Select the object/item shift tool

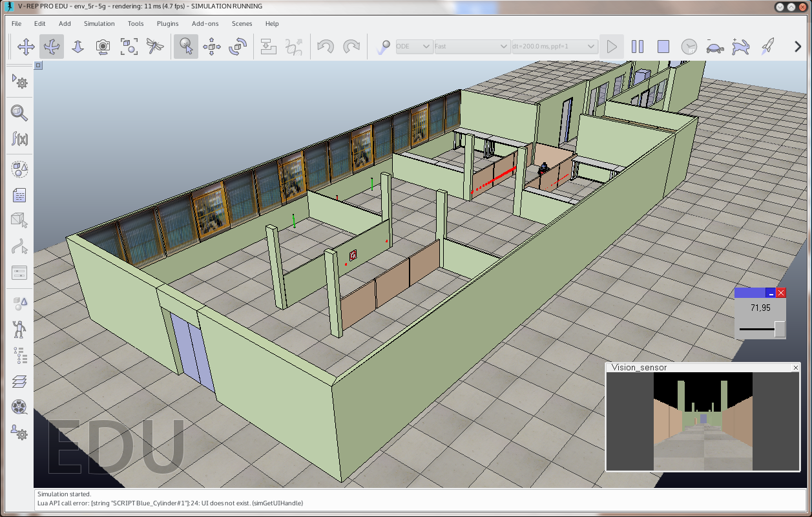[x=212, y=47]
